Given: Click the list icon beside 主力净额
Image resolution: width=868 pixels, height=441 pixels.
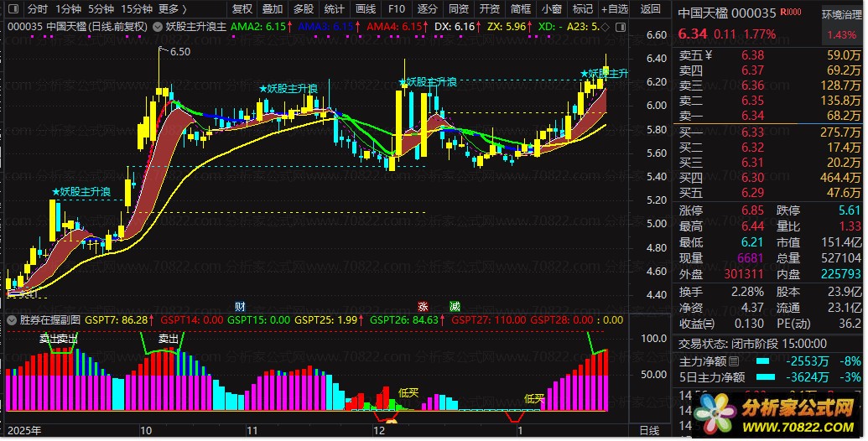Looking at the screenshot, I should click(x=734, y=362).
